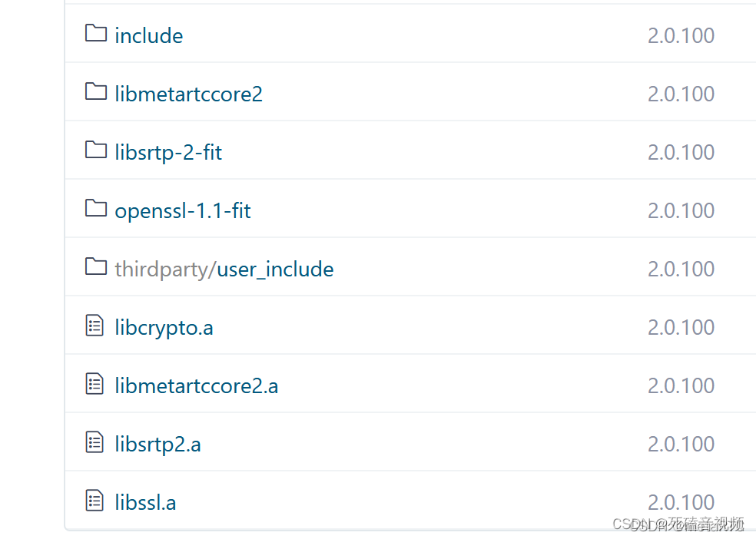View the libsrtp2.a file
Viewport: 756px width, 539px height.
point(157,445)
